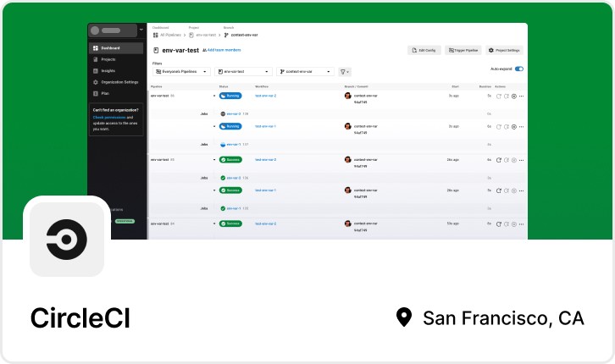The image size is (615, 364).
Task: Open more actions on 26s-ago test-env-var-1
Action: point(521,190)
